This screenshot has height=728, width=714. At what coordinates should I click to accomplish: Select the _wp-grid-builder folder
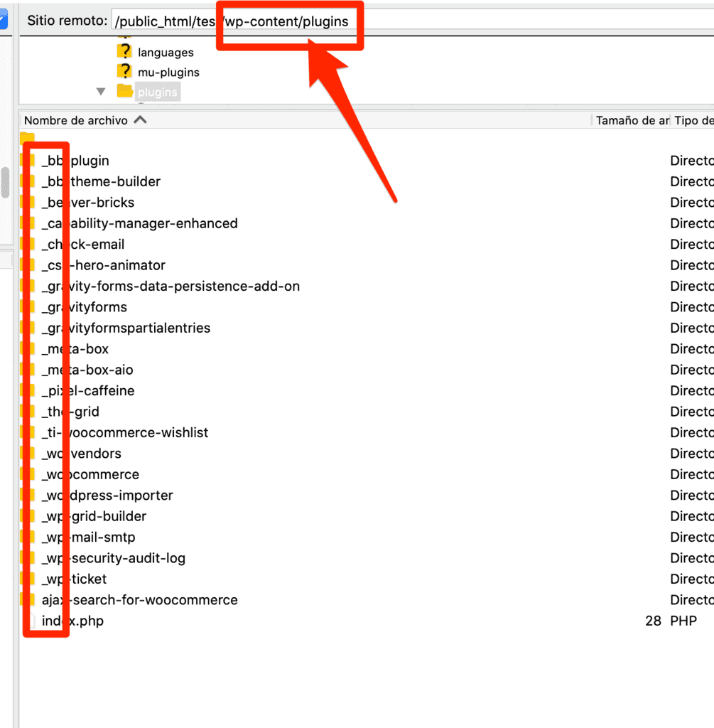(x=94, y=516)
